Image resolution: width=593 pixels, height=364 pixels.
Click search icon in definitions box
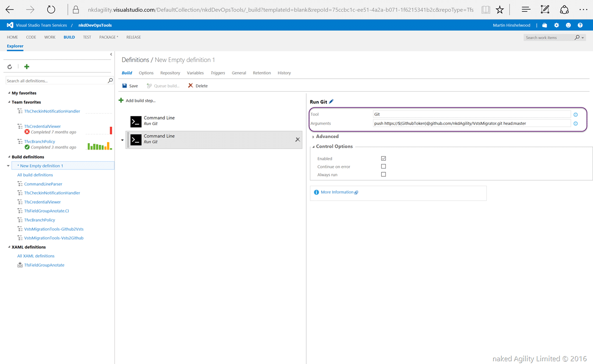point(110,81)
